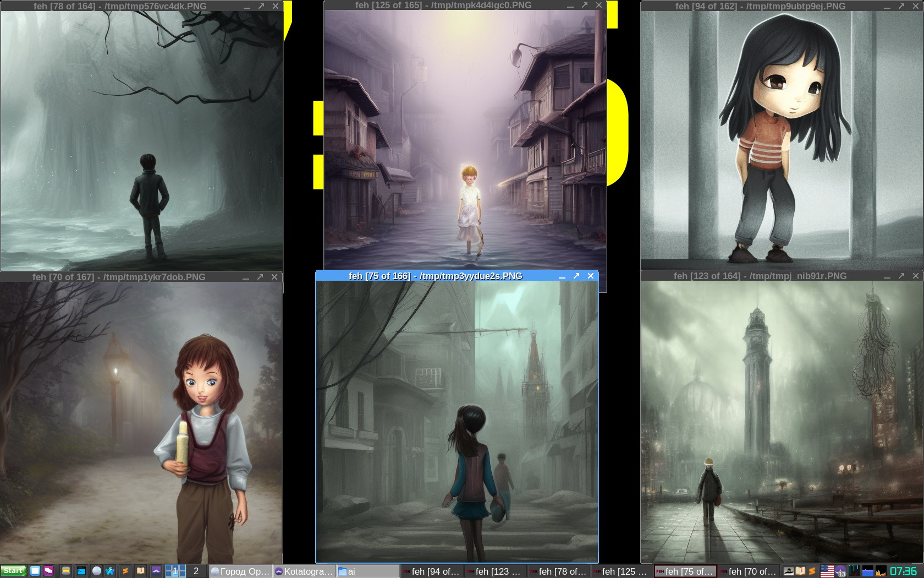Activate the feh [70 of... taskbar button
The width and height of the screenshot is (924, 578).
click(749, 571)
